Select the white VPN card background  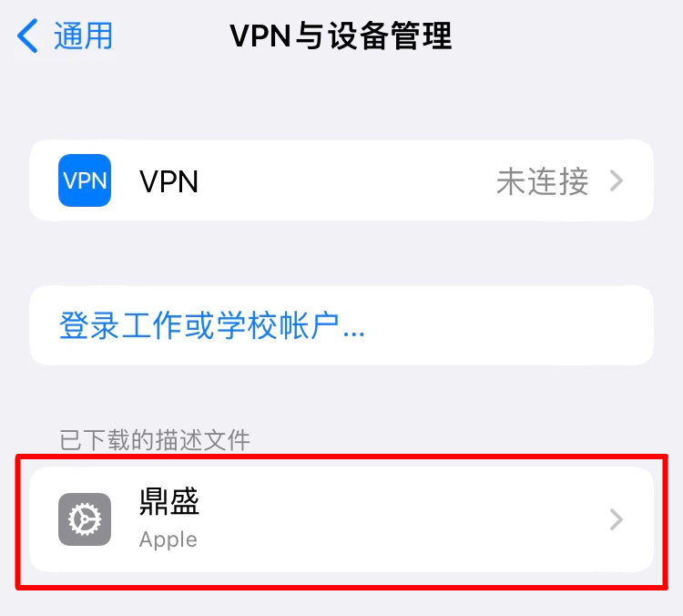point(341,180)
